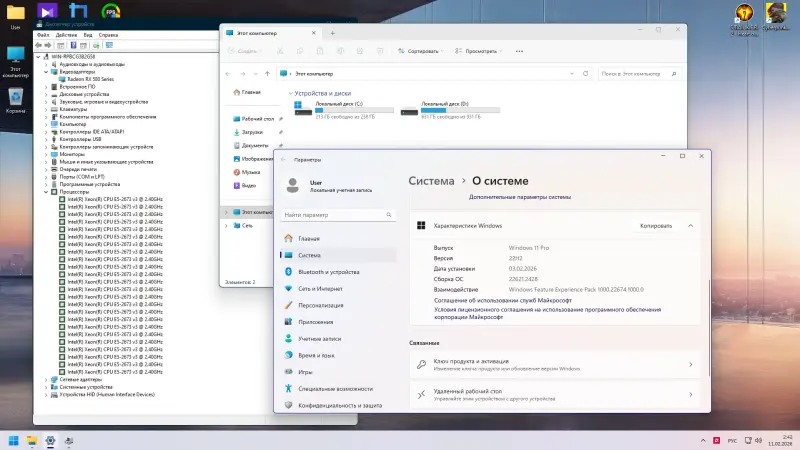Expand the Сетевые адаптеры device node
The width and height of the screenshot is (800, 450).
coord(48,380)
